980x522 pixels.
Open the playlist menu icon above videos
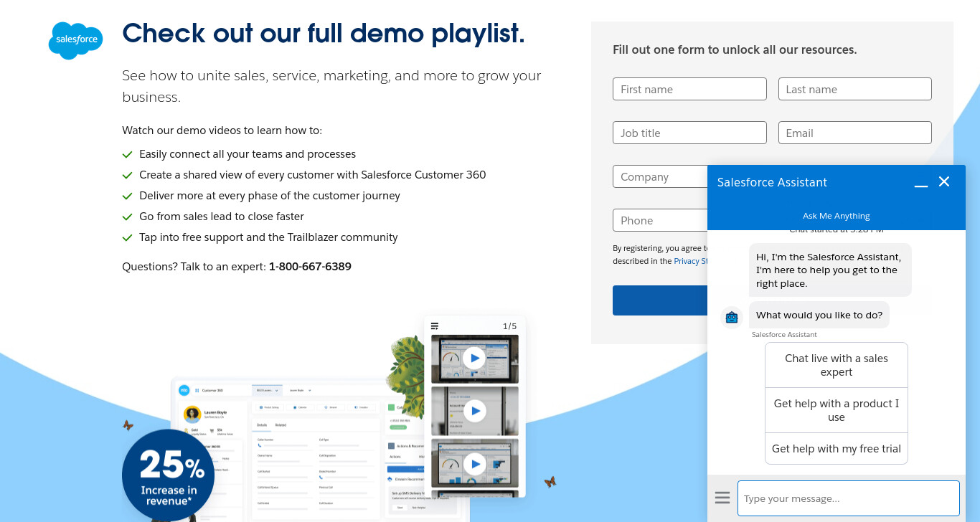click(x=435, y=326)
